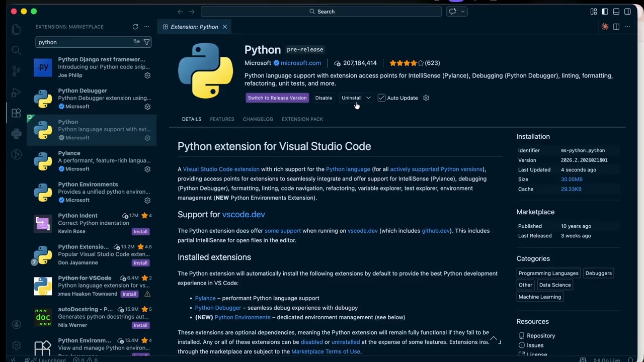Click the Debuggers category tag
Viewport: 644px width, 362px height.
tap(599, 273)
